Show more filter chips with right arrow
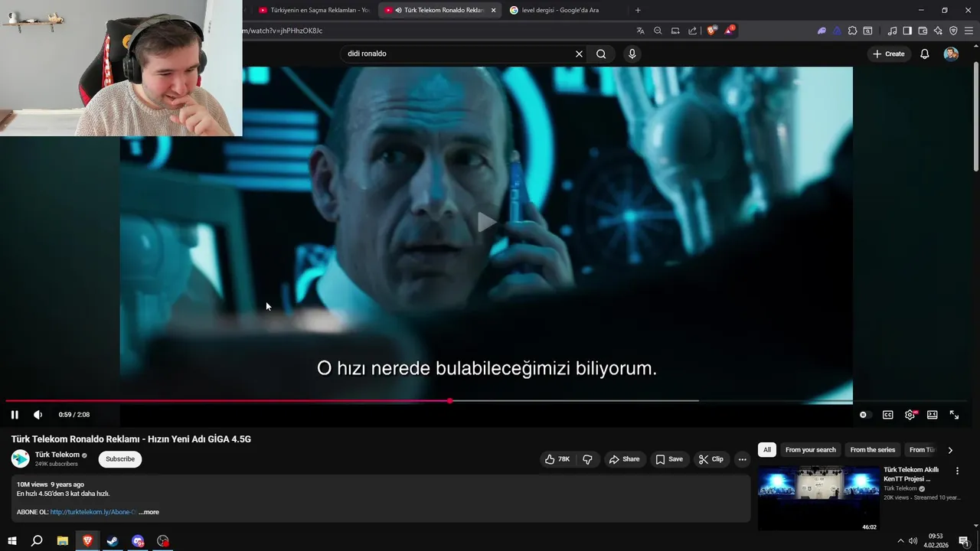 950,450
